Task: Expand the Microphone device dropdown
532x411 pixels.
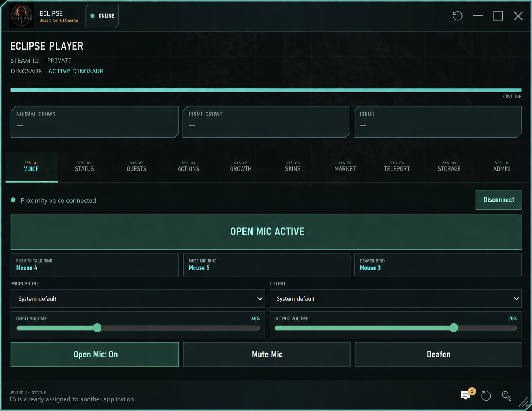Action: click(138, 298)
